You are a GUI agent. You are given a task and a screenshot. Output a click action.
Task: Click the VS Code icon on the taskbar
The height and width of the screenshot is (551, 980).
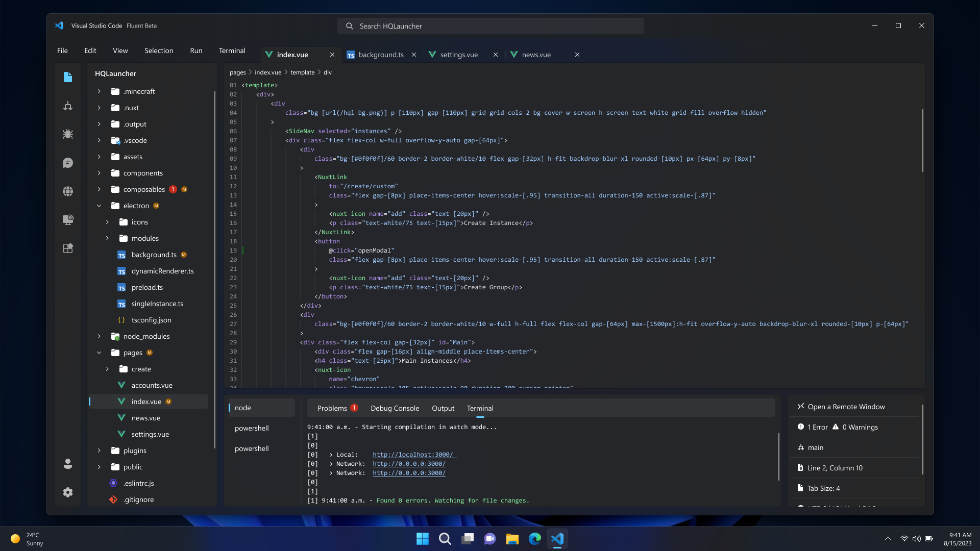click(557, 539)
